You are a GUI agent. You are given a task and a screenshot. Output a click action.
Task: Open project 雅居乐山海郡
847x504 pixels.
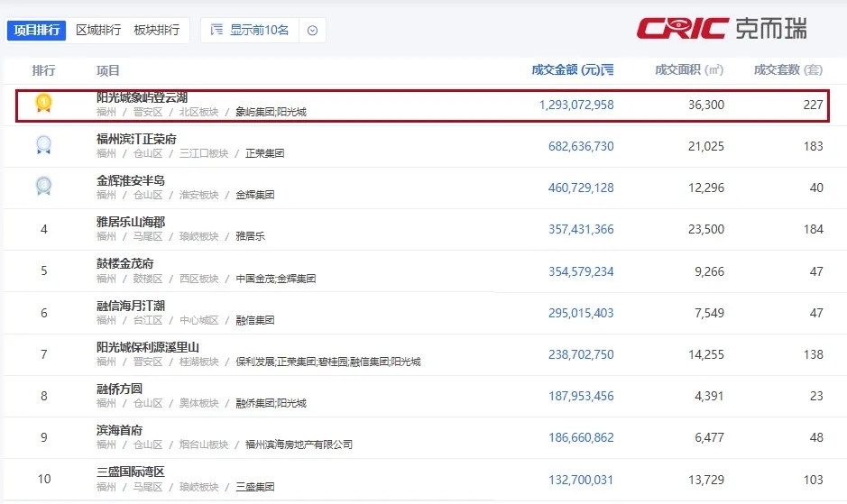click(x=131, y=222)
